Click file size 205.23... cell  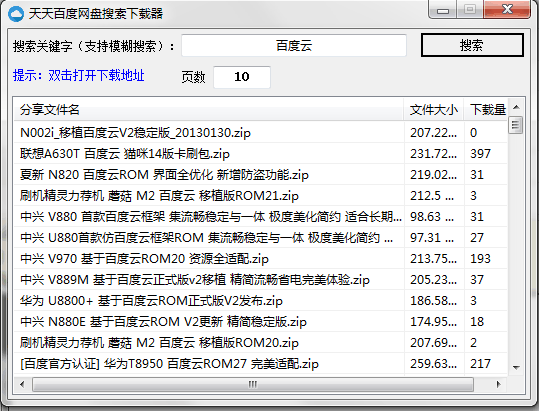[x=433, y=279]
